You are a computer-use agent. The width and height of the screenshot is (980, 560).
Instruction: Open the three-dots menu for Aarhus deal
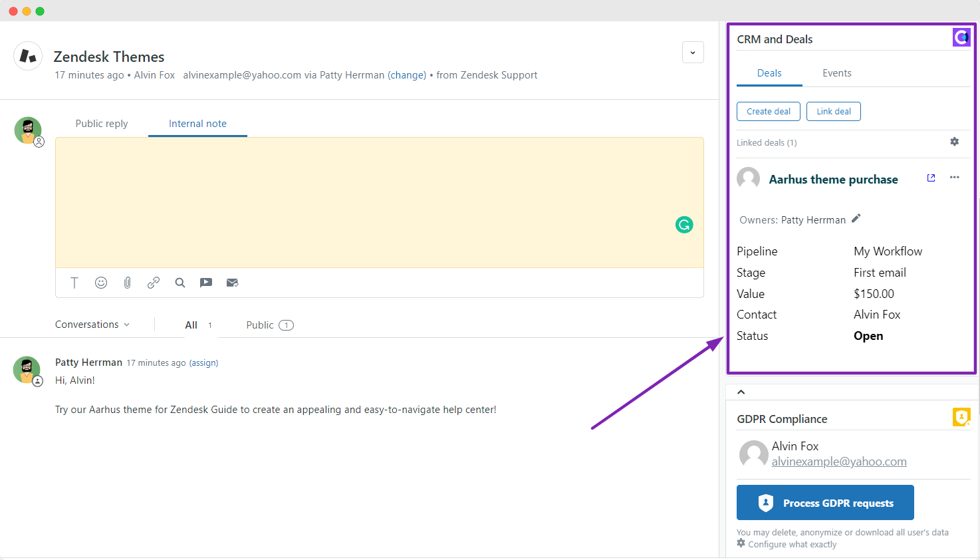(x=955, y=178)
